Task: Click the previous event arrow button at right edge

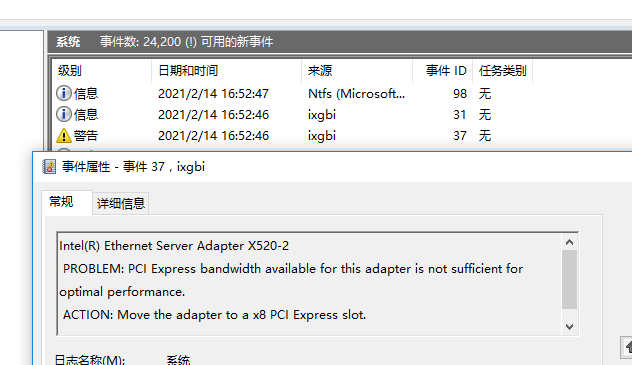Action: pyautogui.click(x=627, y=348)
